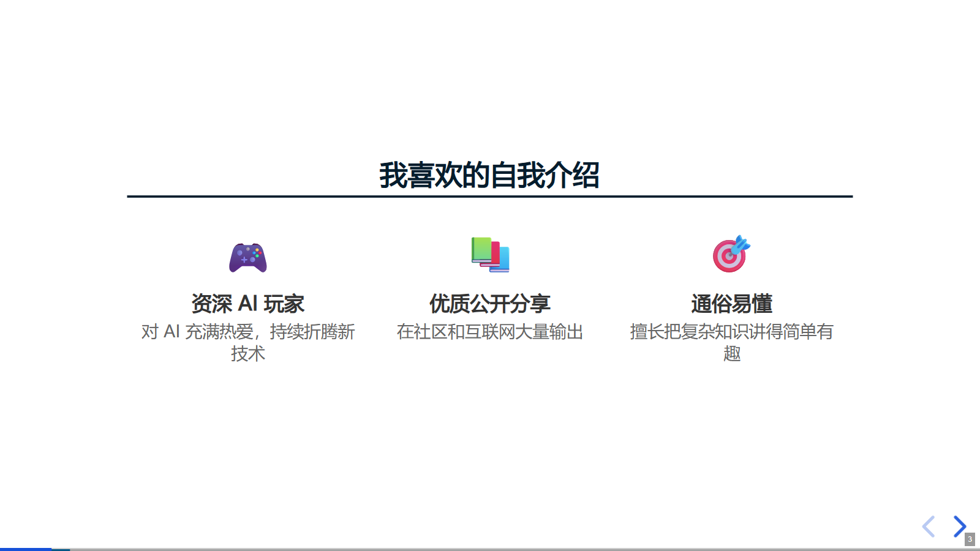
Task: Click the text 在社区和互联网大量输出
Action: [x=490, y=332]
